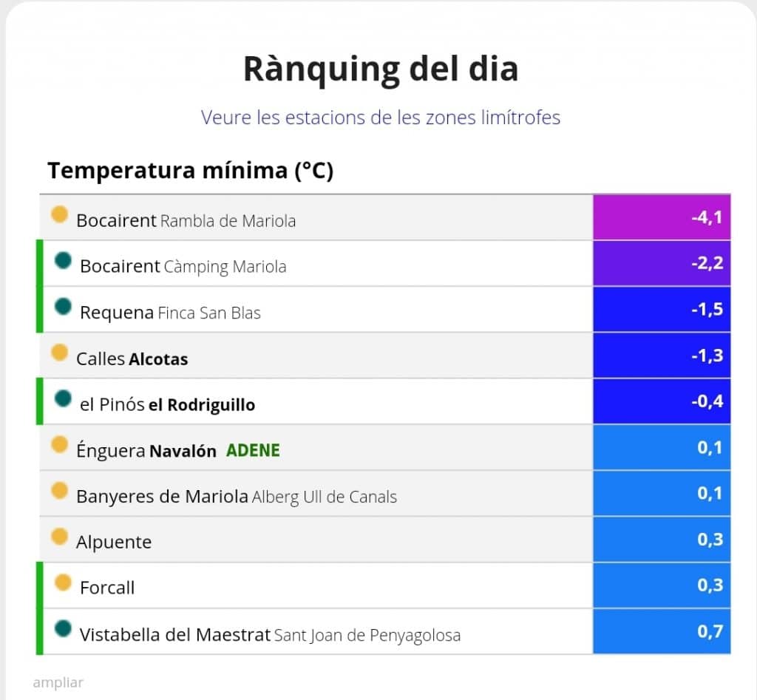Click the yellow dot next to Calles Alcotas
Viewport: 757px width, 700px height.
point(59,353)
